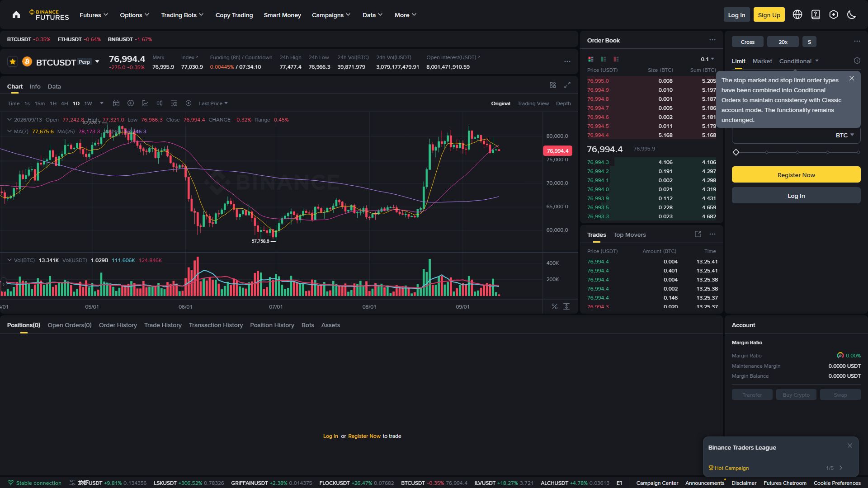Open the order form three-dot menu
The image size is (868, 488).
(x=857, y=42)
